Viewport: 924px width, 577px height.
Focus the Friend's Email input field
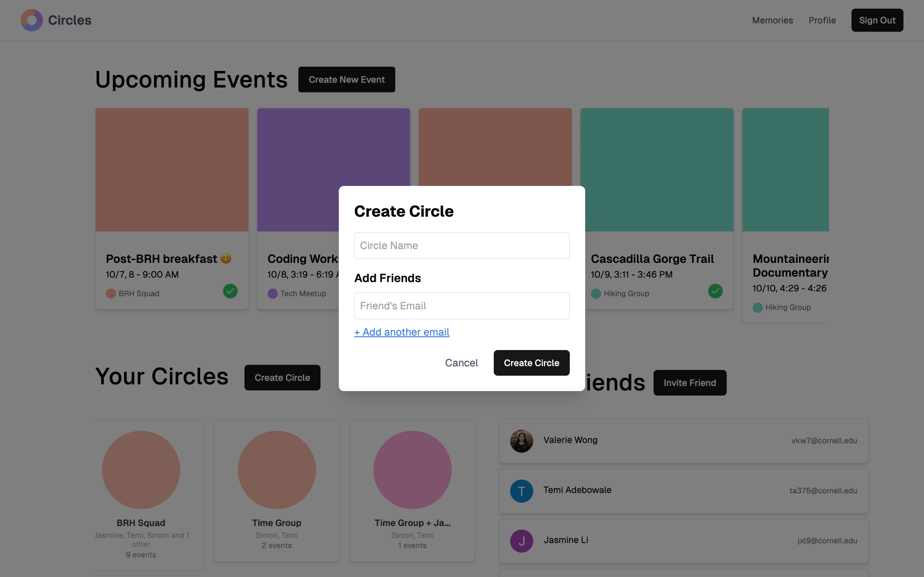pos(462,306)
